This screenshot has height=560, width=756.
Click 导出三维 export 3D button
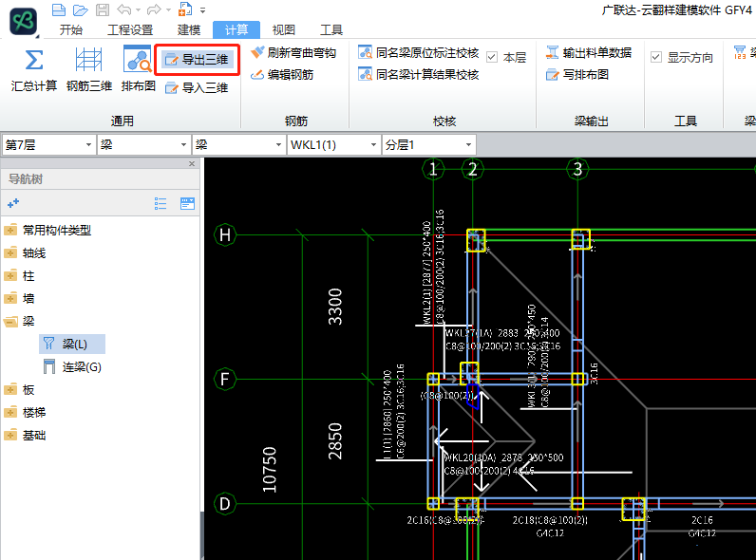198,60
